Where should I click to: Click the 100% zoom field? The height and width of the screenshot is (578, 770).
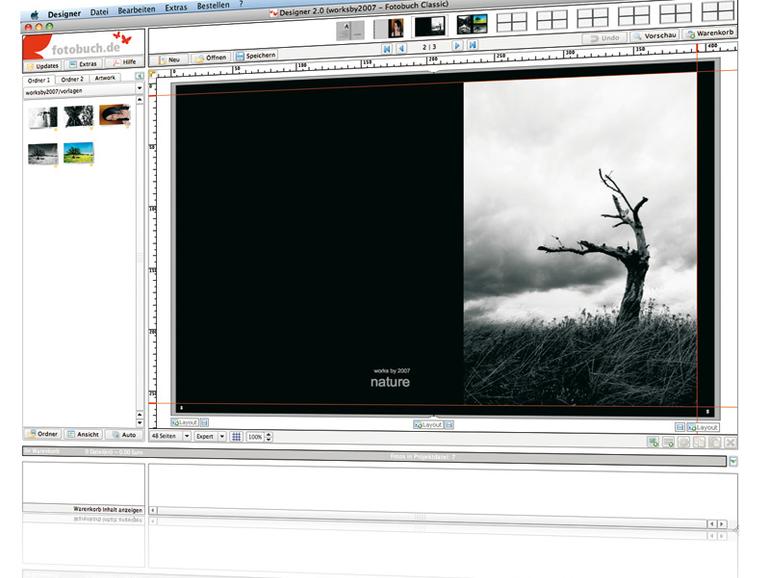point(255,437)
